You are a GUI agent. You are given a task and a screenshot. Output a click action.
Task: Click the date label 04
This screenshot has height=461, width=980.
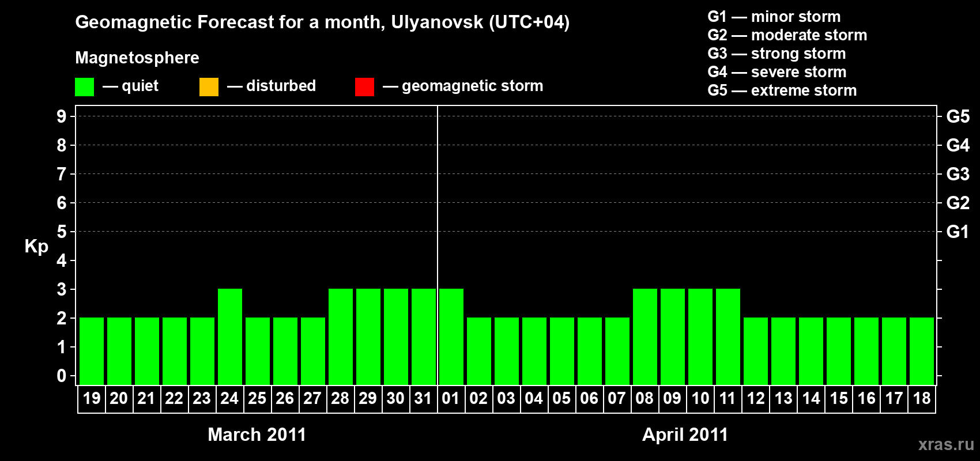pos(534,398)
